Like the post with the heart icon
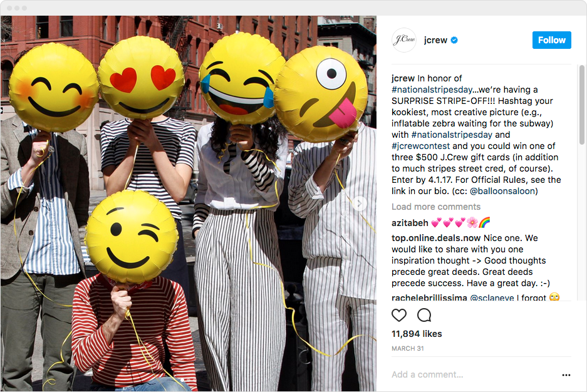Screen dimensions: 587x392 [x=398, y=316]
